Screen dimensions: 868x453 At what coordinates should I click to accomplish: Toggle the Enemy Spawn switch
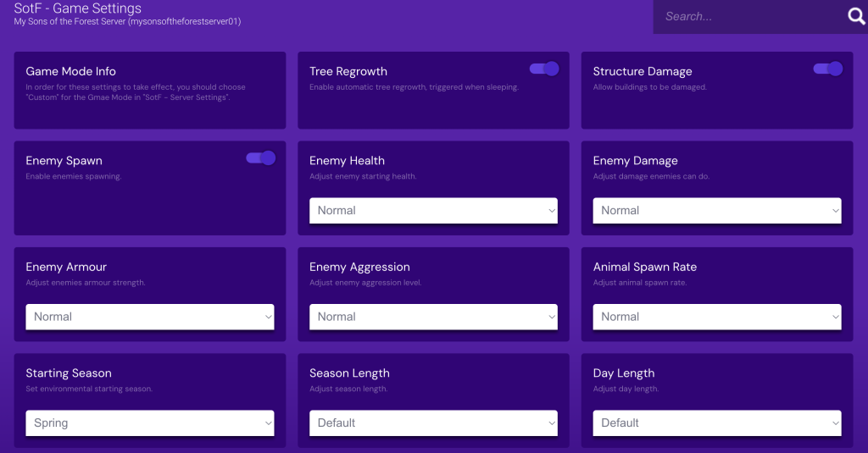(x=261, y=158)
